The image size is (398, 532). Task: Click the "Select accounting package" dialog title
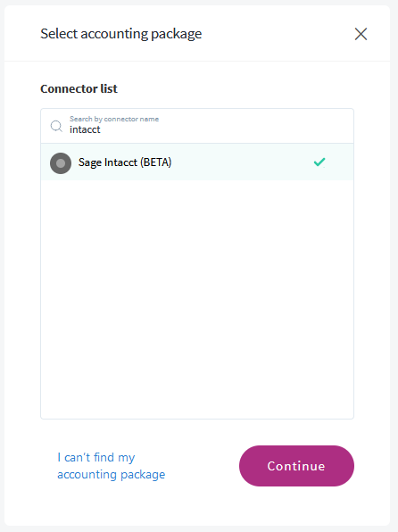tap(120, 34)
